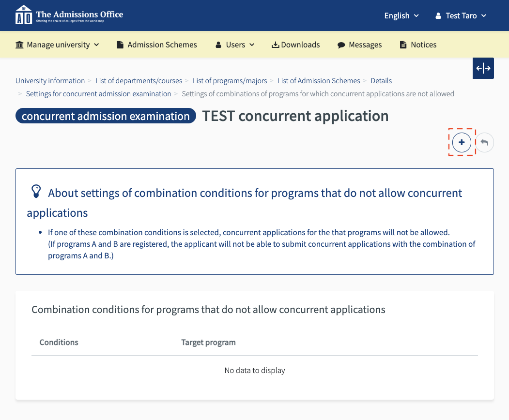
Task: Expand the Users menu chevron
Action: [x=252, y=45]
